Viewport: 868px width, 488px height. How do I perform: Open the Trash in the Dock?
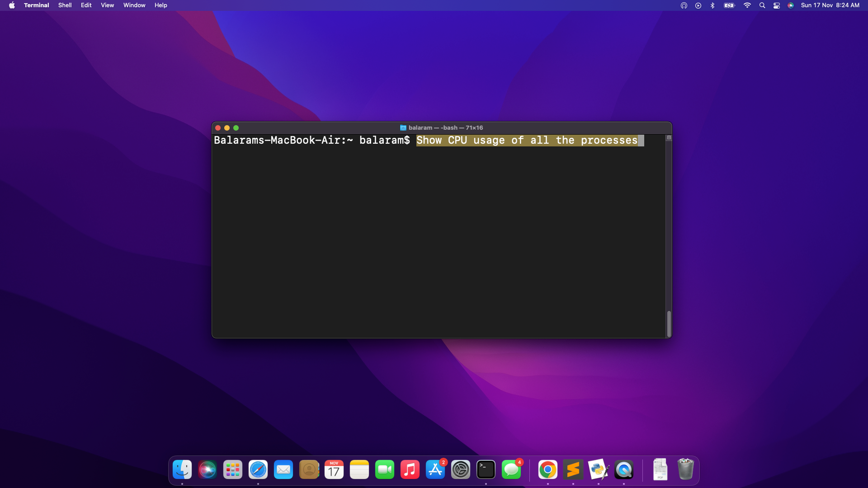685,469
